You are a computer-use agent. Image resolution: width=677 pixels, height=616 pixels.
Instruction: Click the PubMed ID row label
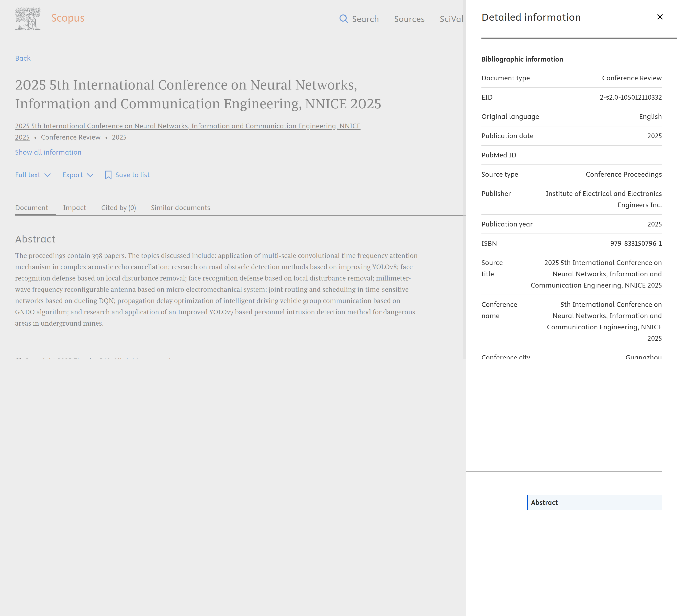[x=499, y=155]
